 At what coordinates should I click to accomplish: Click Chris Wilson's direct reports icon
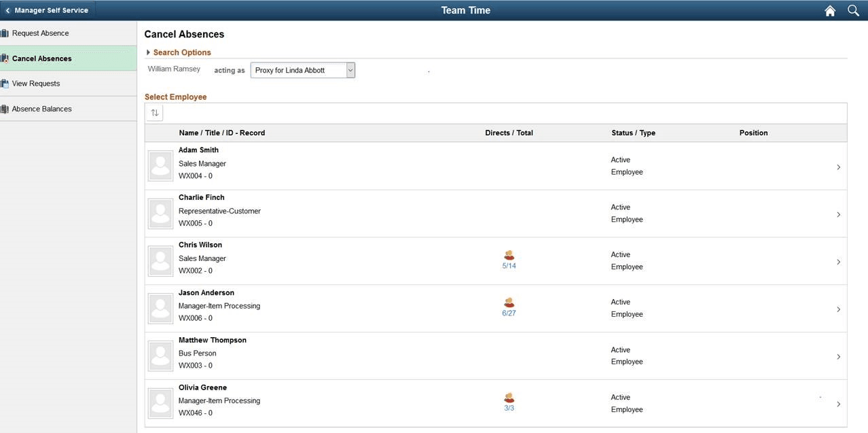pos(509,255)
